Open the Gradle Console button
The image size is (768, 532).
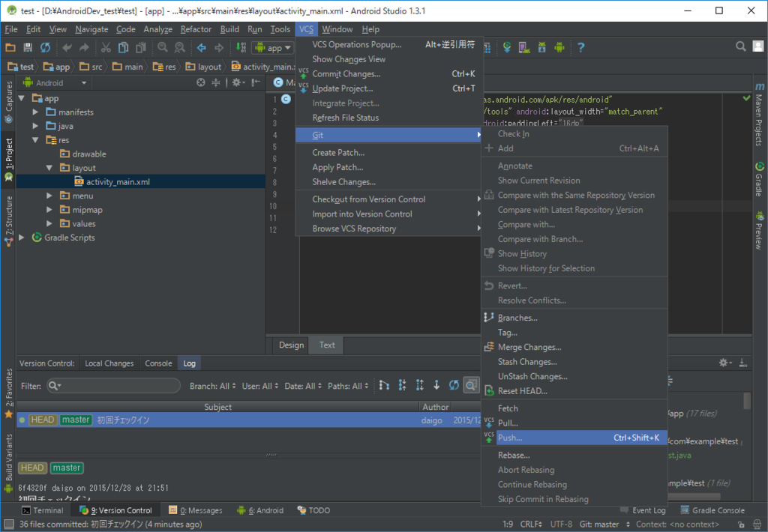tap(712, 510)
